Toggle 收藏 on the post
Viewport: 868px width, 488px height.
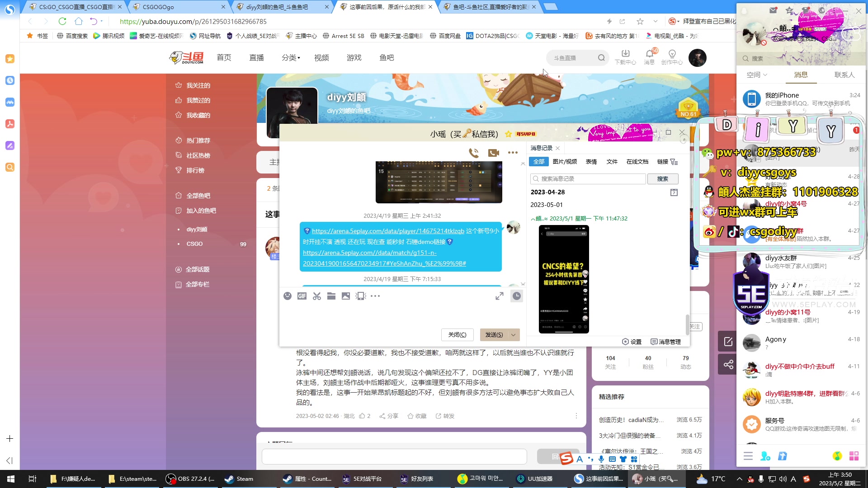(x=417, y=416)
